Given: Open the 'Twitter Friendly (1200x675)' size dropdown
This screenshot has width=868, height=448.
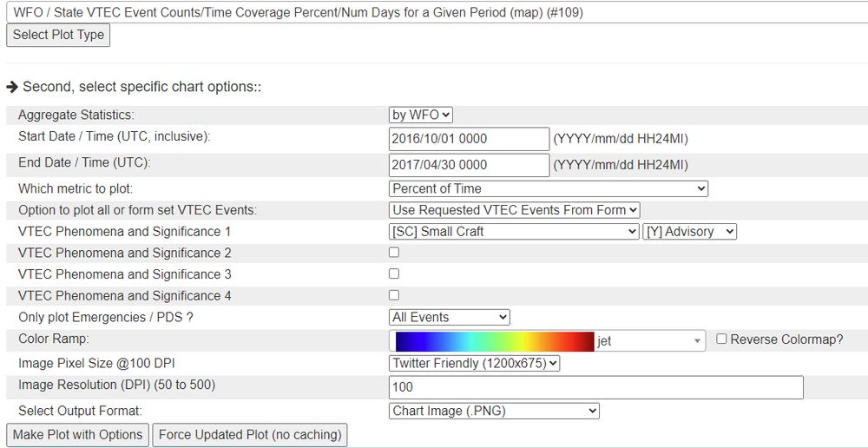Looking at the screenshot, I should point(475,364).
